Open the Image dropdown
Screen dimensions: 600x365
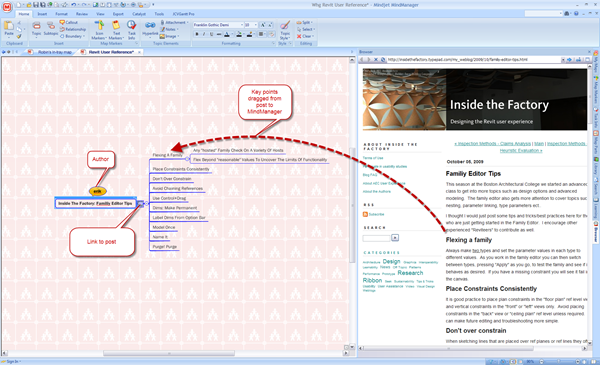click(x=170, y=36)
